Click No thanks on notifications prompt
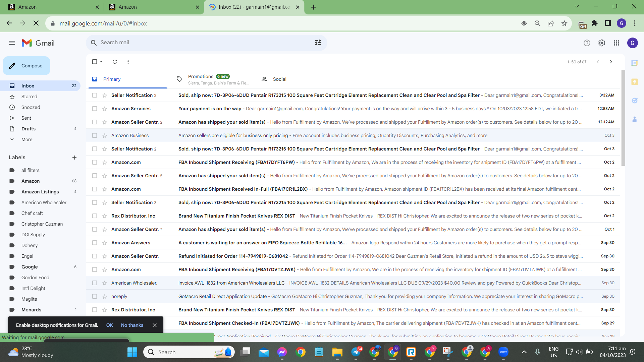The width and height of the screenshot is (644, 362). [x=132, y=325]
